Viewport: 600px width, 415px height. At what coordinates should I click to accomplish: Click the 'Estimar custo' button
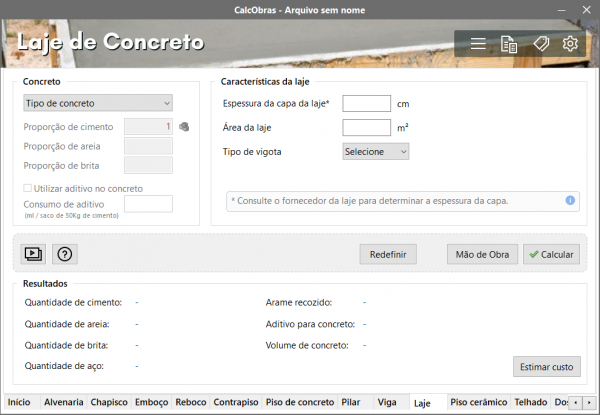pyautogui.click(x=546, y=367)
